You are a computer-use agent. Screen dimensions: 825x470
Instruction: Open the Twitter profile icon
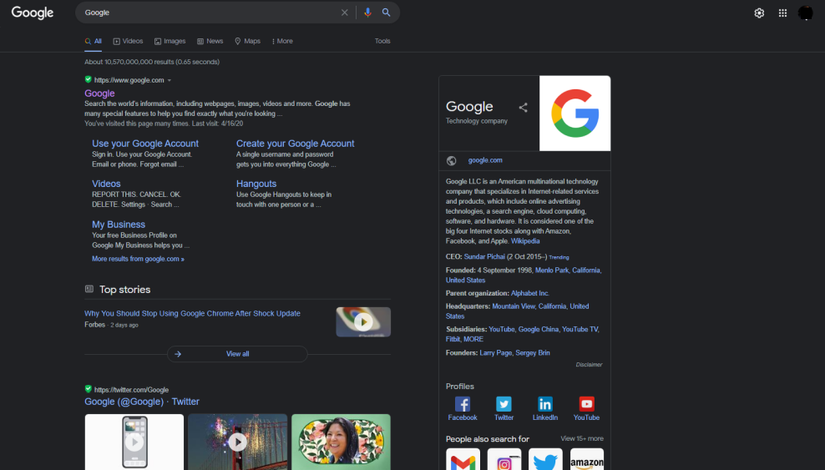504,404
